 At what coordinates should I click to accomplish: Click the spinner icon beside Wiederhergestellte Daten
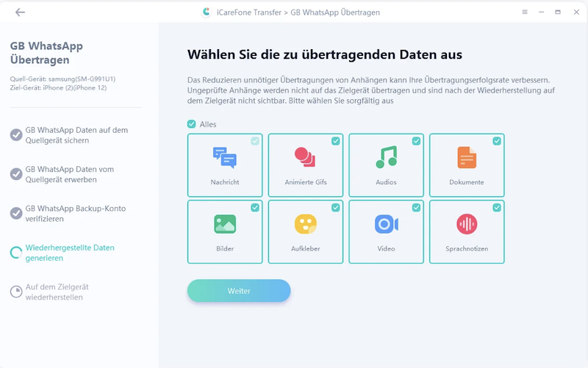click(x=16, y=253)
